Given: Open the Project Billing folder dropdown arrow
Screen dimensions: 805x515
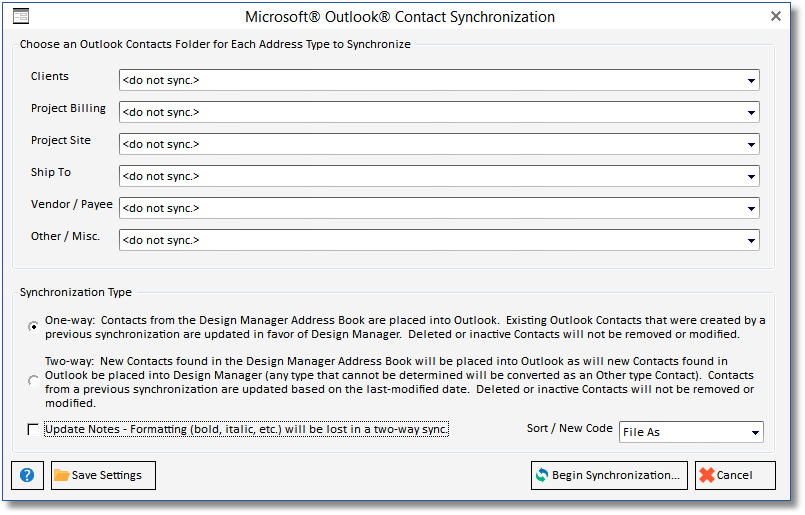Looking at the screenshot, I should (x=751, y=112).
